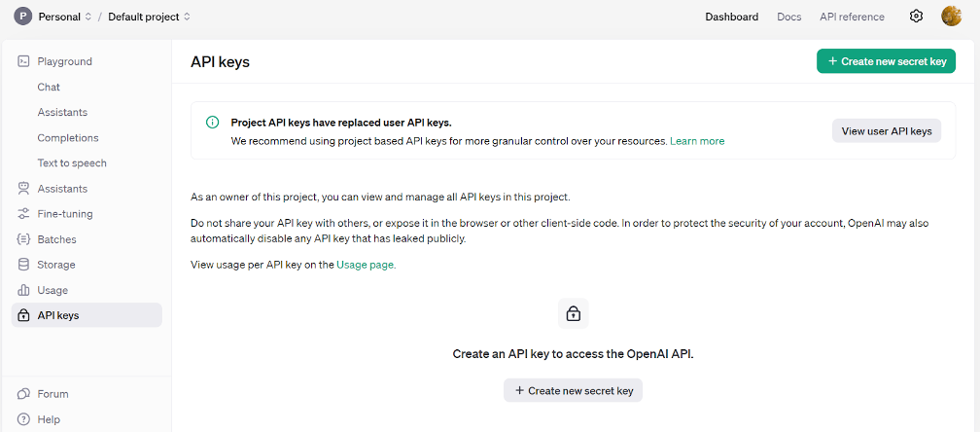Click the Help question mark icon
Image resolution: width=980 pixels, height=432 pixels.
pos(23,419)
